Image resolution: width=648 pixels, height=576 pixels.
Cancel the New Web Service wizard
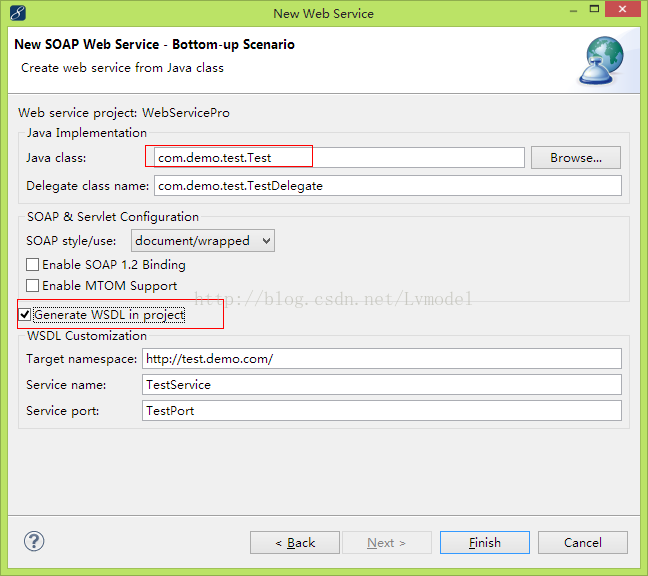(x=583, y=543)
